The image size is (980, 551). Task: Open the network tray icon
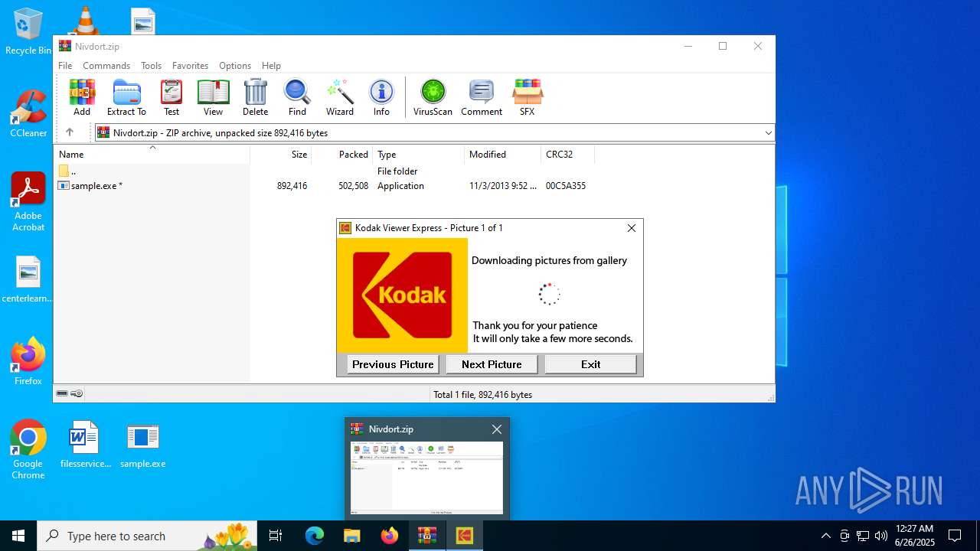pyautogui.click(x=863, y=536)
